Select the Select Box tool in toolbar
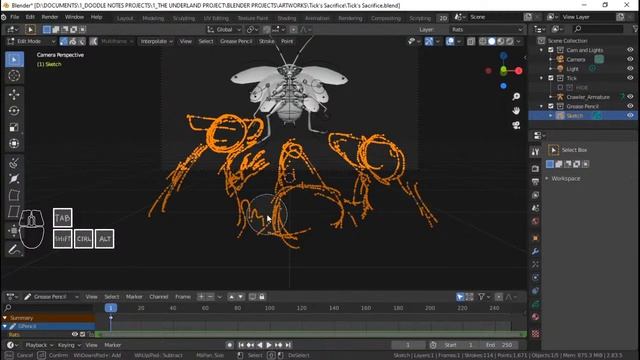Screen dimensions: 640x360 tap(14, 60)
